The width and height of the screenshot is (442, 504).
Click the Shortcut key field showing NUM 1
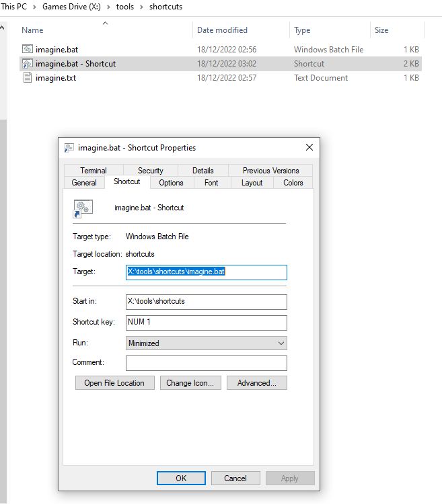pyautogui.click(x=207, y=323)
